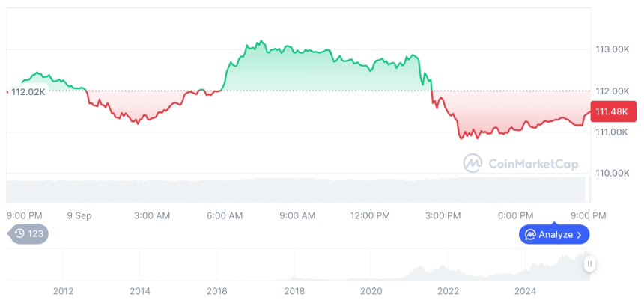Click the CoinMarketCap watermark logo
644x300 pixels.
click(x=473, y=163)
